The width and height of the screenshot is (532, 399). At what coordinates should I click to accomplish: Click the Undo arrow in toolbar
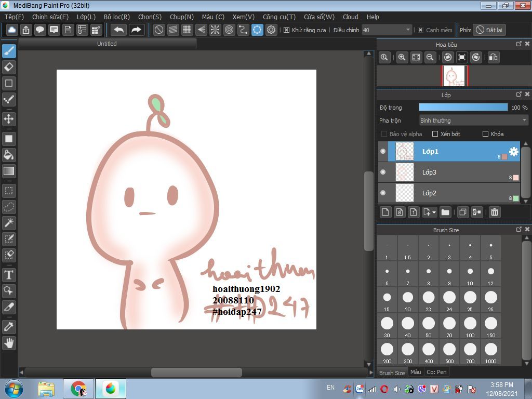(119, 30)
